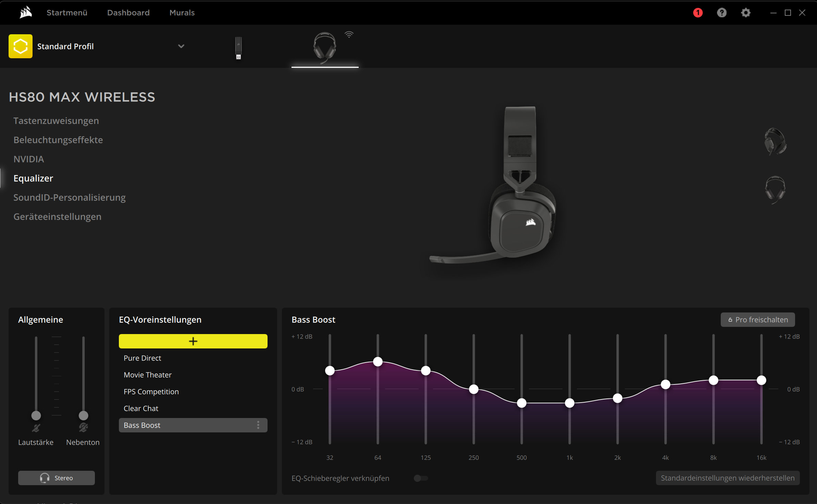Select the HS80 headset device tab
The width and height of the screenshot is (817, 504).
coord(325,48)
